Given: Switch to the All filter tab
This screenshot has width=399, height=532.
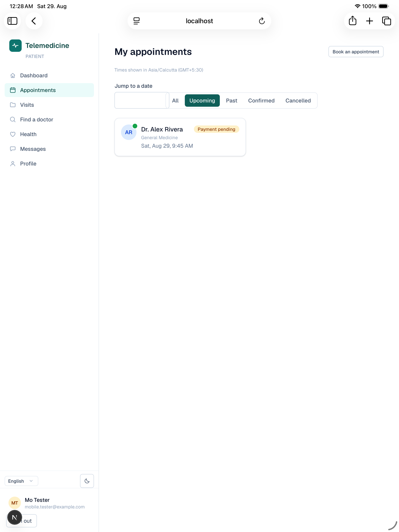Looking at the screenshot, I should [x=175, y=101].
